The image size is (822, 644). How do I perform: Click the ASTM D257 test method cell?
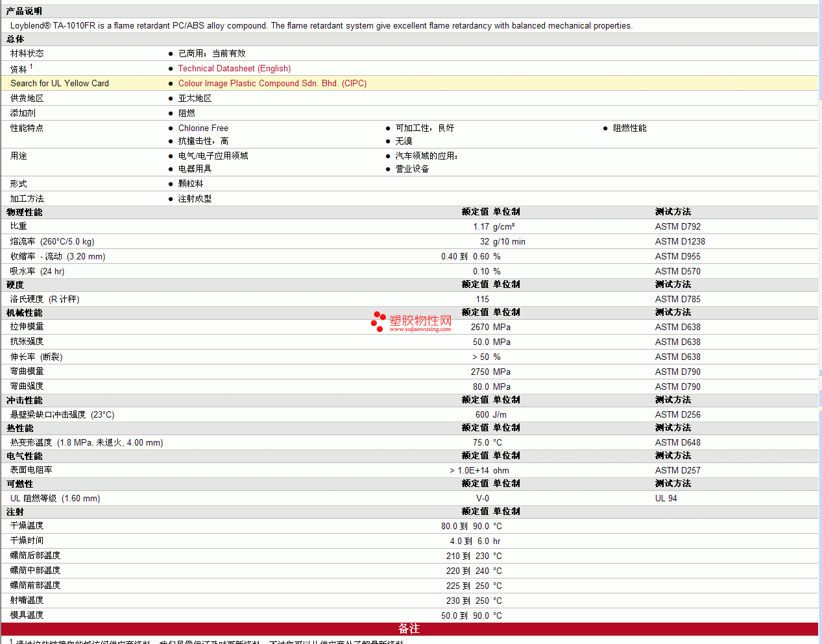[x=678, y=470]
